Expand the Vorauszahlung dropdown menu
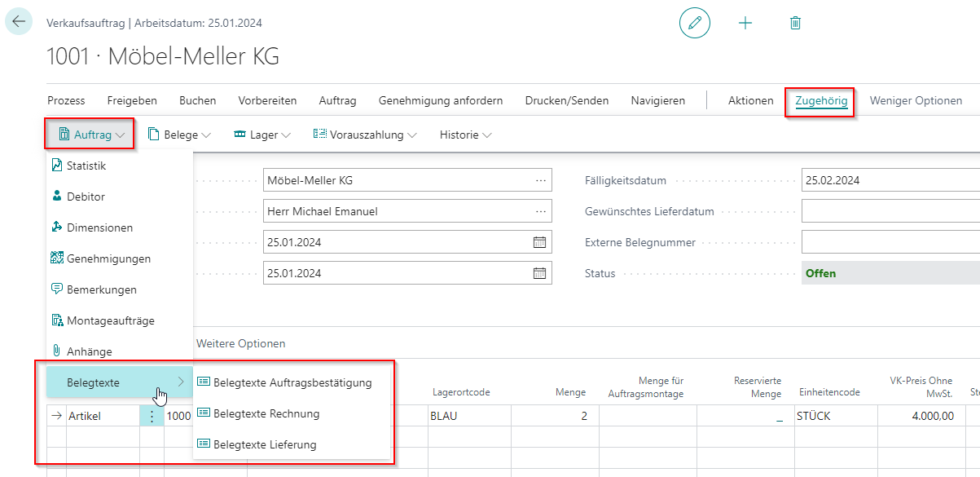The image size is (980, 477). [x=365, y=135]
